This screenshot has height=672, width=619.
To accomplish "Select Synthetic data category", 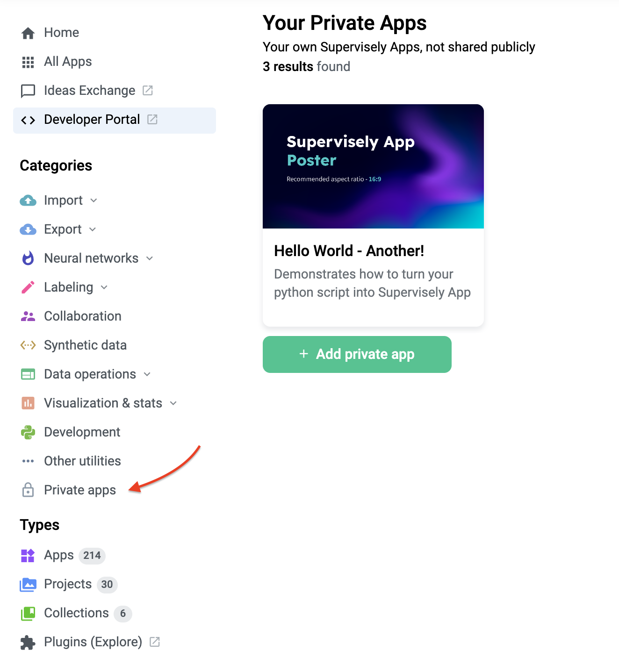I will coord(85,345).
